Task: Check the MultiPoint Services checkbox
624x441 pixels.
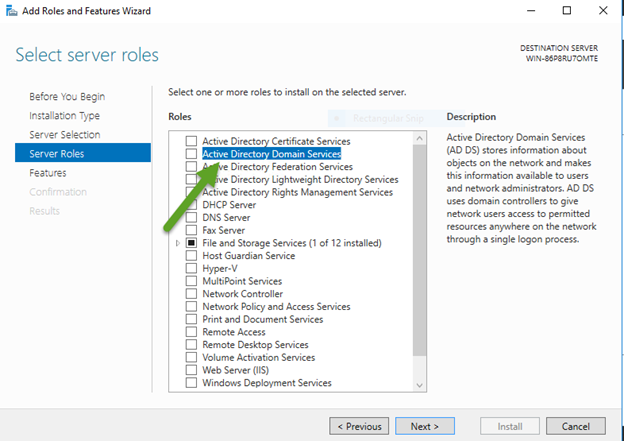Action: pos(191,281)
